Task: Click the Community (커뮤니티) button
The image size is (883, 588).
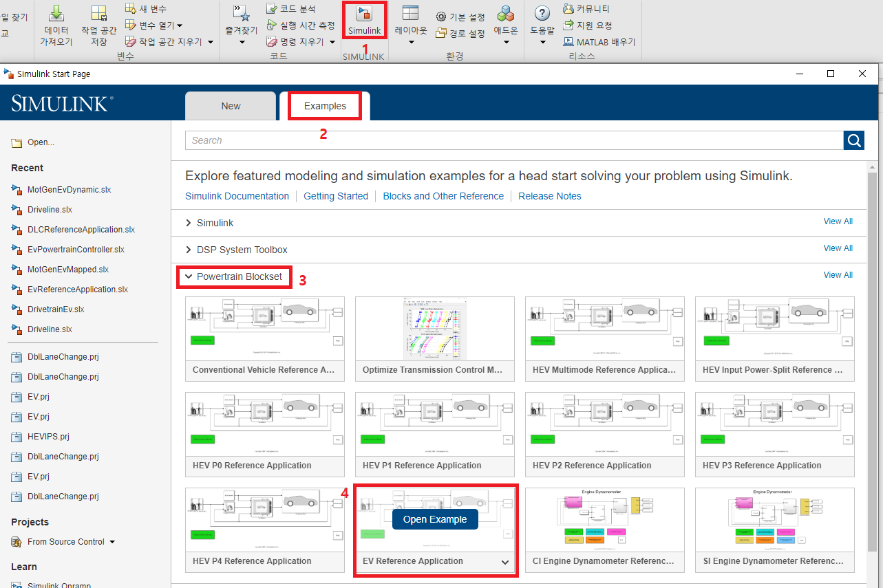Action: pyautogui.click(x=586, y=9)
